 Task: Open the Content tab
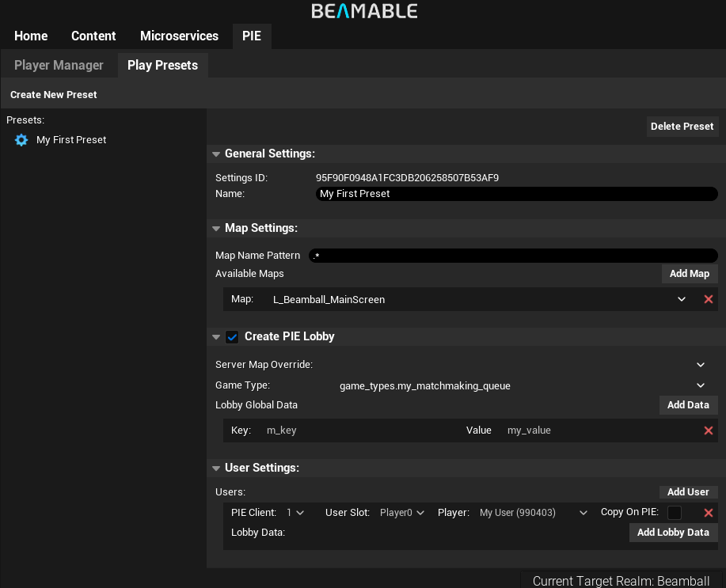93,36
